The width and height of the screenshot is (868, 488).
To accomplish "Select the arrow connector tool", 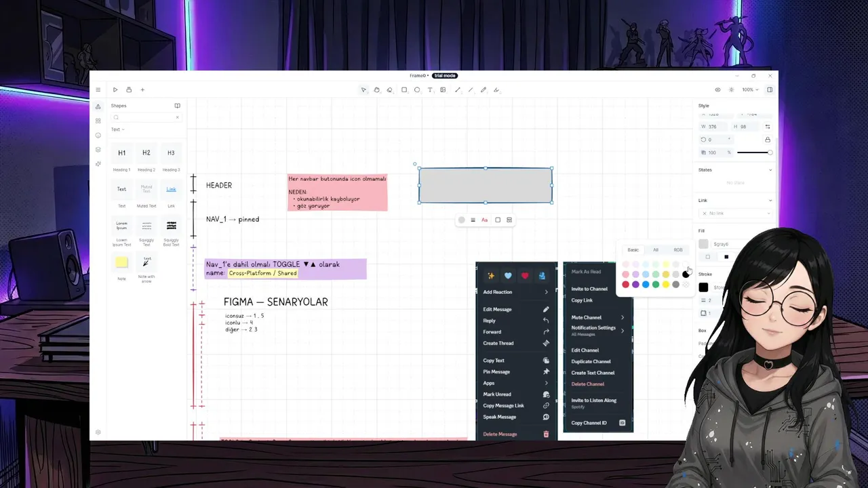I will point(457,89).
